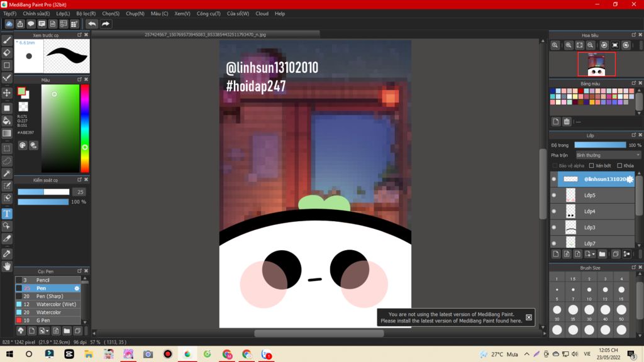Select the canvas file tab
This screenshot has height=362, width=644.
point(206,35)
